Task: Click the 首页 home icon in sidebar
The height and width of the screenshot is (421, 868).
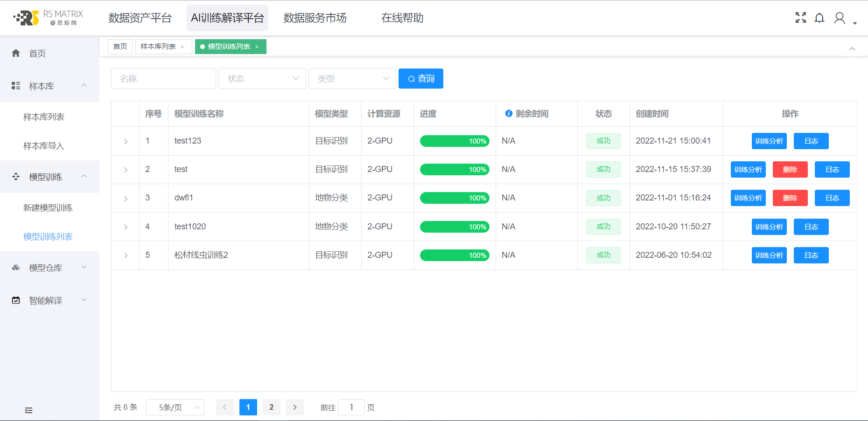Action: (16, 53)
